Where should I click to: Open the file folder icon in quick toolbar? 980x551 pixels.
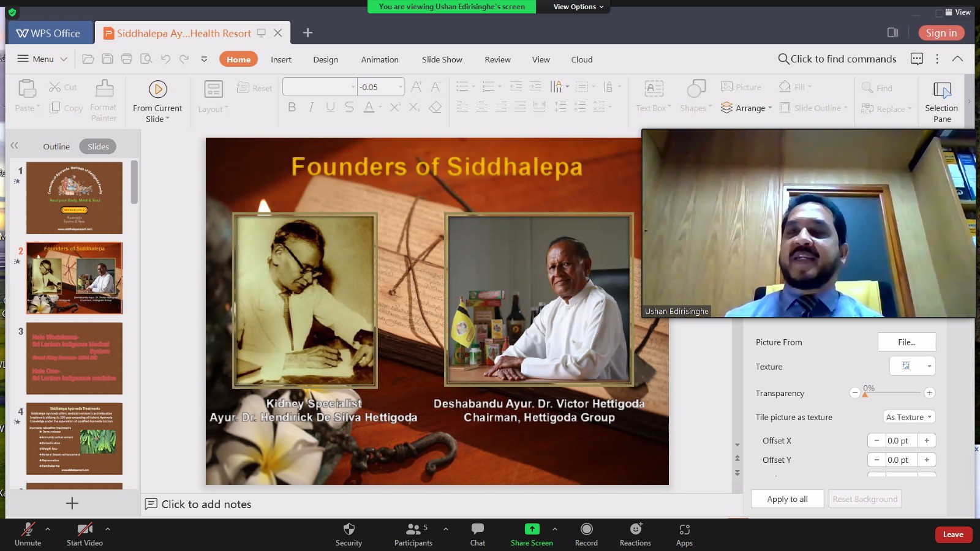pos(88,59)
